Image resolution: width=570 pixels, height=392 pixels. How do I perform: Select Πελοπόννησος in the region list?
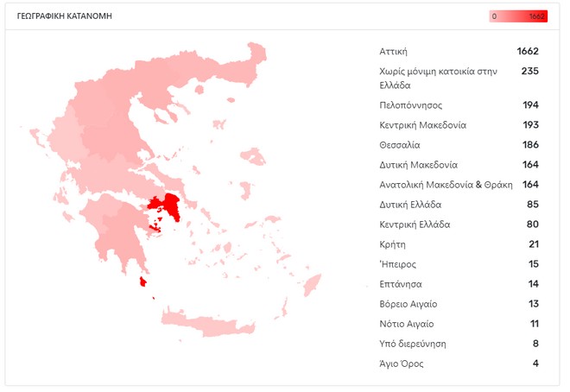(x=410, y=105)
